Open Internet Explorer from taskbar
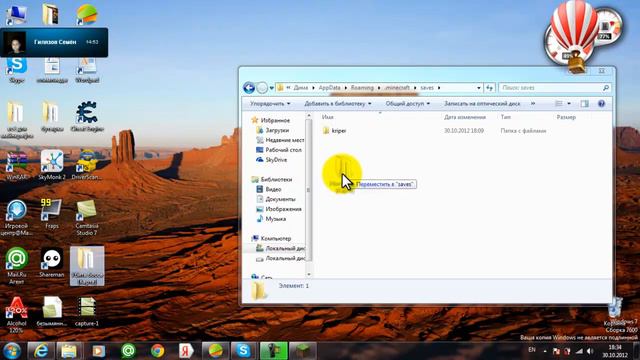This screenshot has height=360, width=640. click(40, 351)
